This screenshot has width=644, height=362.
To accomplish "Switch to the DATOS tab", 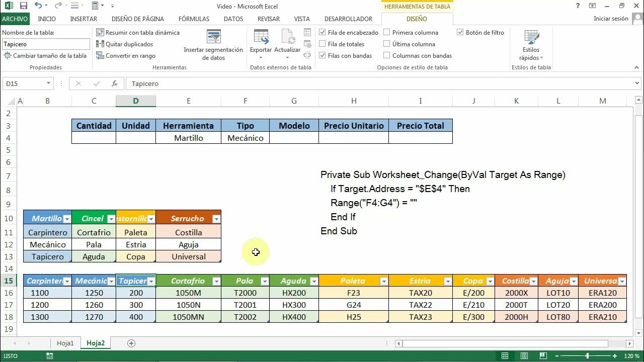I will point(233,19).
